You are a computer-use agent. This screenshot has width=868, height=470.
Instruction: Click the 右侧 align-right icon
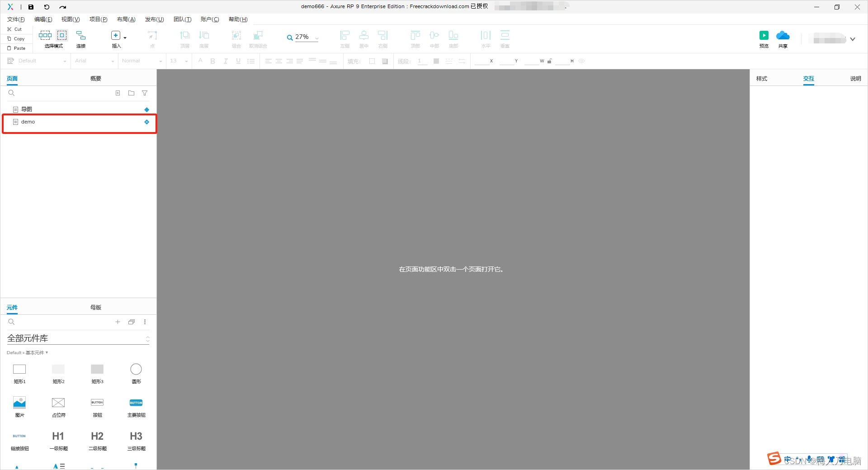pos(383,35)
